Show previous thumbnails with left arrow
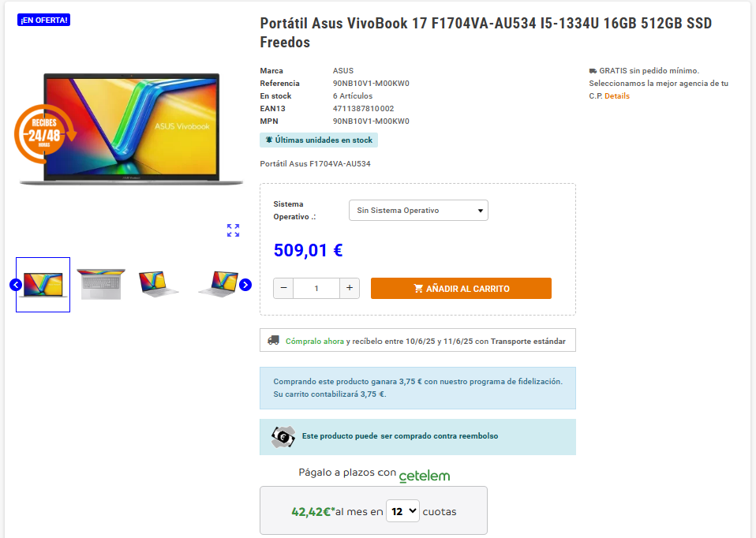756x538 pixels. [x=16, y=285]
